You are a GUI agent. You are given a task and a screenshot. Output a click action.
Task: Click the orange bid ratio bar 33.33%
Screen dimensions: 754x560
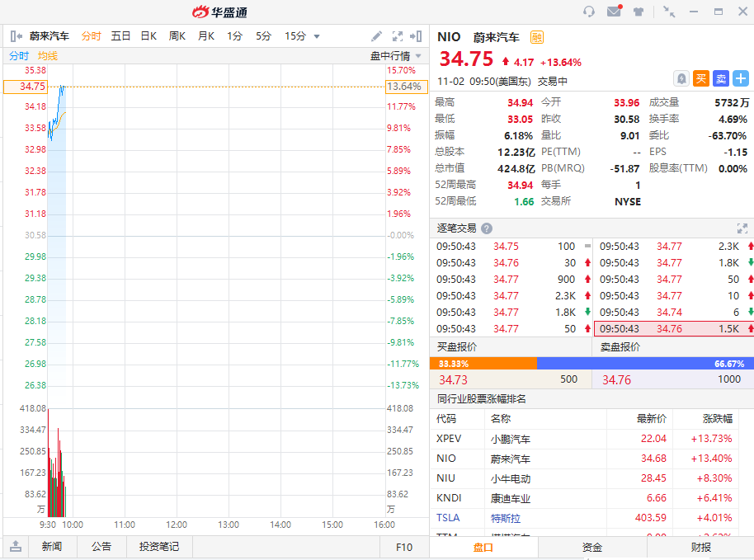(483, 363)
